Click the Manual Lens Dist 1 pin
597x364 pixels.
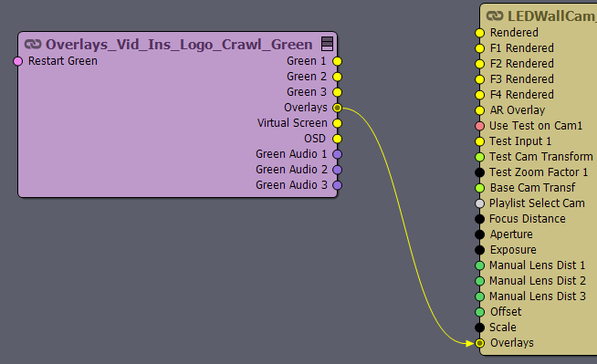pos(480,265)
